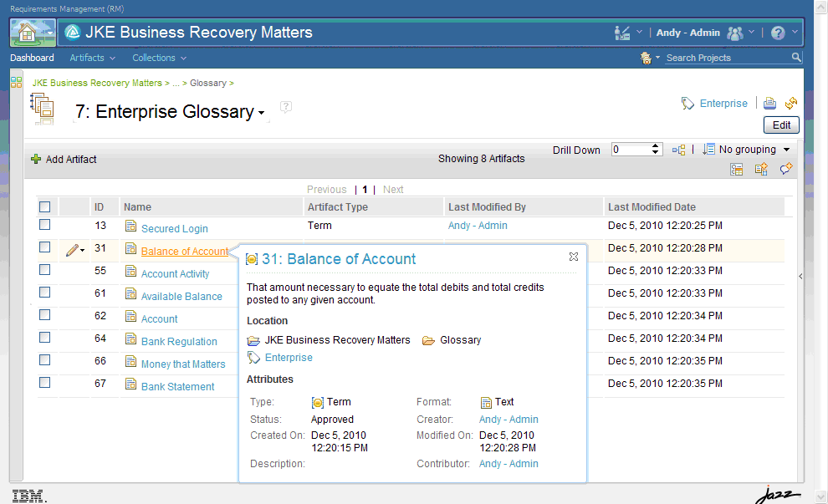This screenshot has width=828, height=504.
Task: Click the search scope icon left of Search Projects
Action: [x=646, y=58]
